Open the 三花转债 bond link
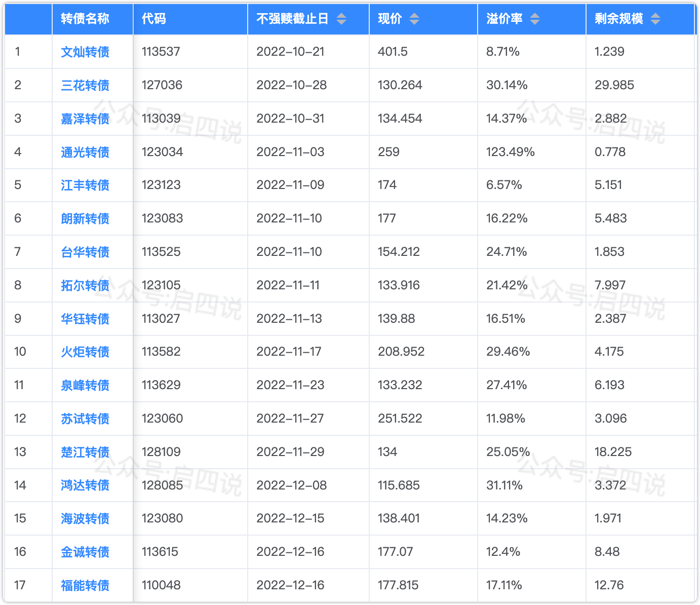Screen dimensions: 700x605 (x=85, y=85)
